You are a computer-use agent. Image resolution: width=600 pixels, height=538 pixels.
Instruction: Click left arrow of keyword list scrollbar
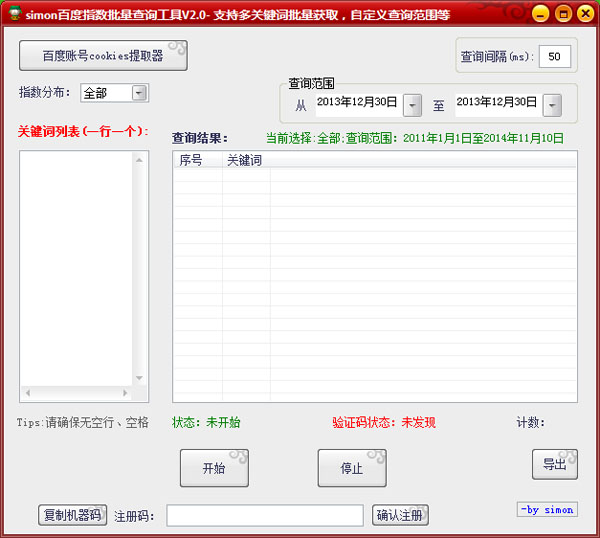tap(27, 394)
